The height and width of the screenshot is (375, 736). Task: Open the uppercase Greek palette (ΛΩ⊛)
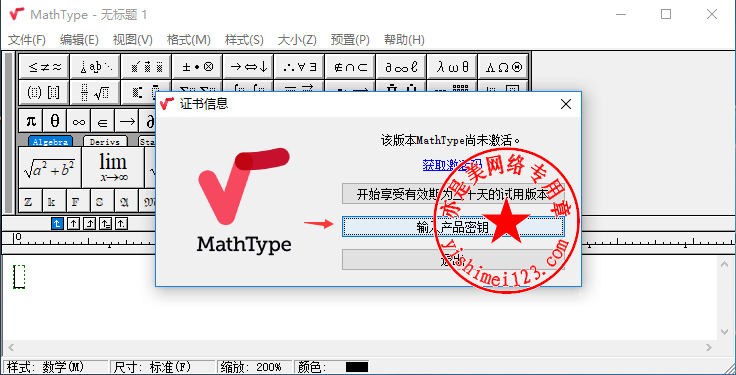[503, 66]
